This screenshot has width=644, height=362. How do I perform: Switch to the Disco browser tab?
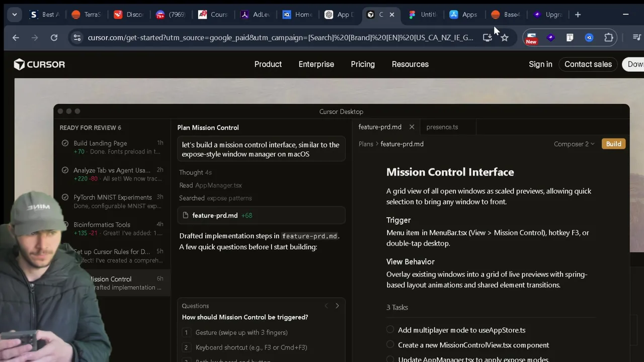[x=128, y=15]
